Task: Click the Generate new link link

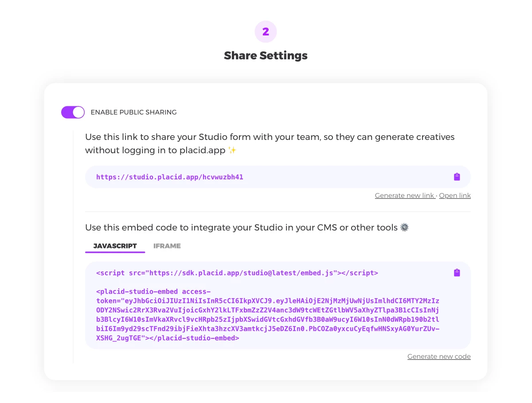Action: [x=405, y=196]
